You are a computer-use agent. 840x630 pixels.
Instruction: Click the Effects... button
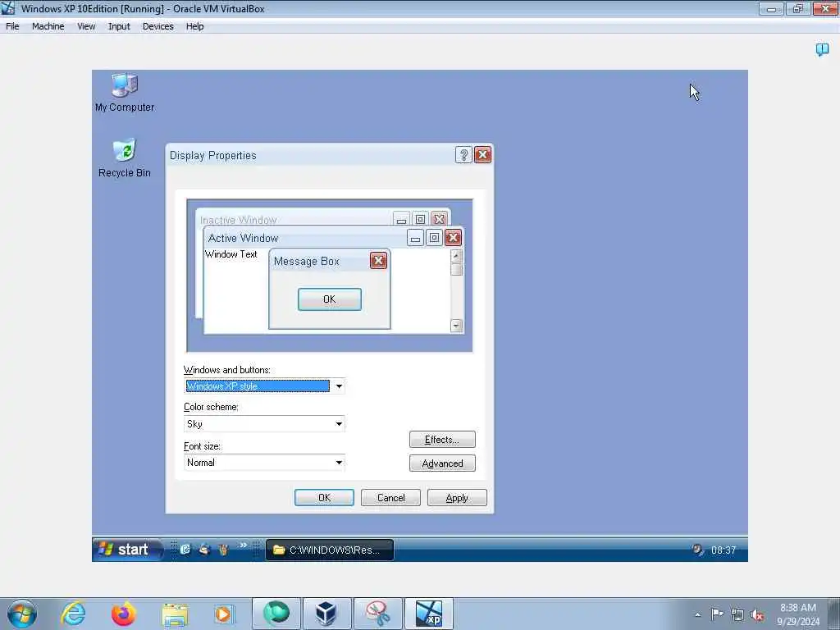tap(442, 440)
